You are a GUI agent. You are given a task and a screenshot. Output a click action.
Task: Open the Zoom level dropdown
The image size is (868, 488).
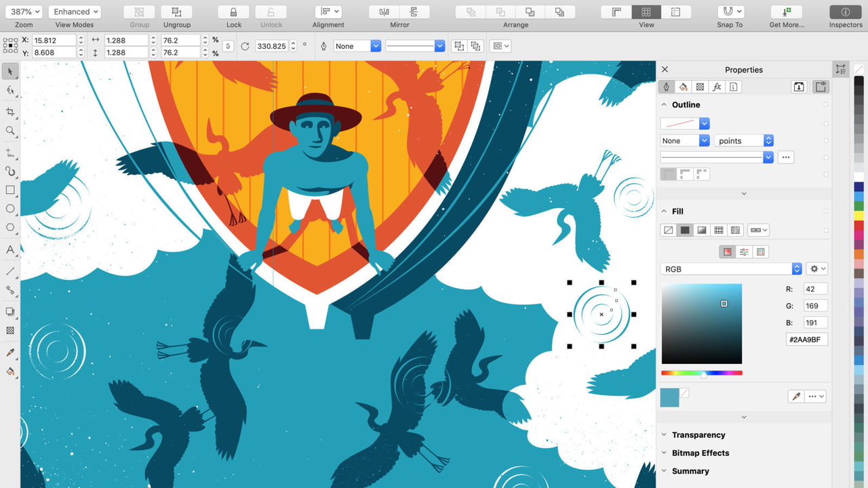[x=26, y=12]
